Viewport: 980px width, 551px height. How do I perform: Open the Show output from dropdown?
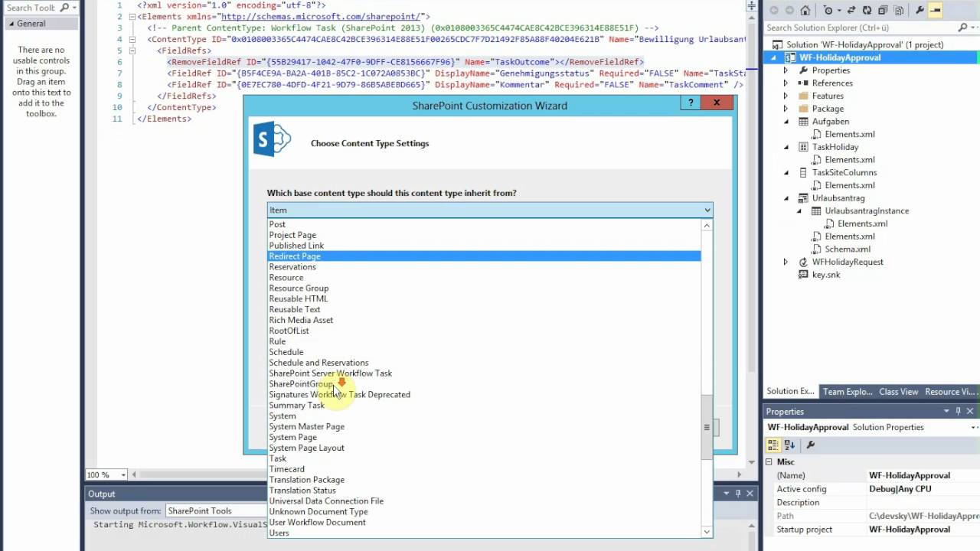point(216,511)
